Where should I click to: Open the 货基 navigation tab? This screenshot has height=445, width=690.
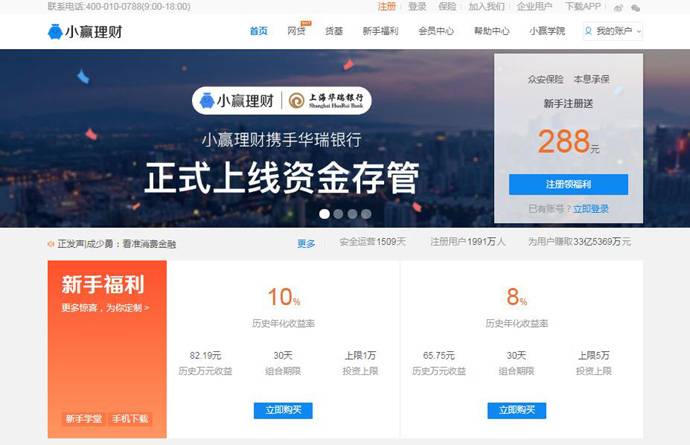point(334,31)
